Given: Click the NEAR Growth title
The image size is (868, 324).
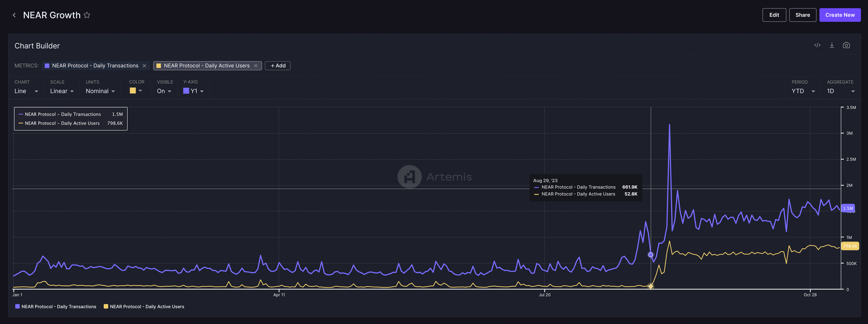Looking at the screenshot, I should click(x=52, y=15).
